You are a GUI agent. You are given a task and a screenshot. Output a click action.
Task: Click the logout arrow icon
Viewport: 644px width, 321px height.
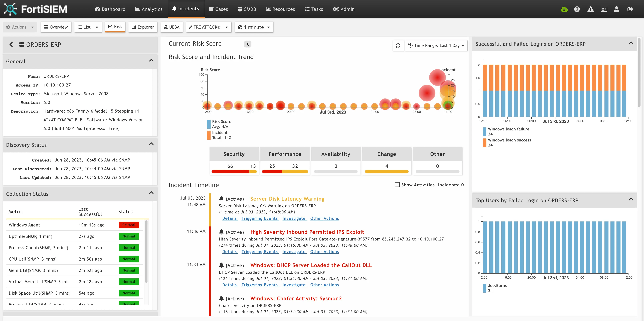(630, 9)
